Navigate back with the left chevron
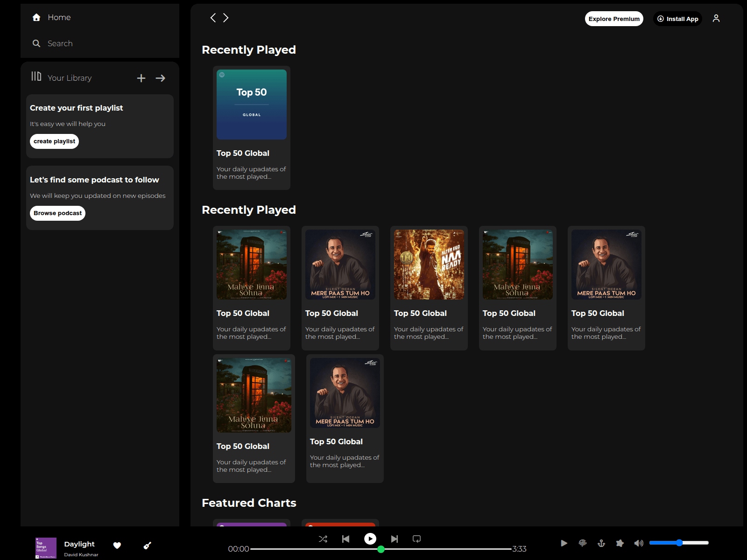 213,18
